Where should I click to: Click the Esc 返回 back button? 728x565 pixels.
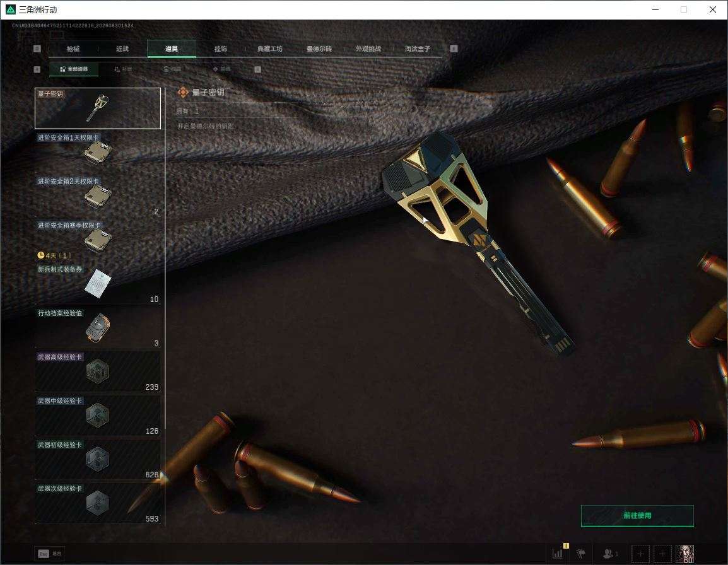(50, 554)
